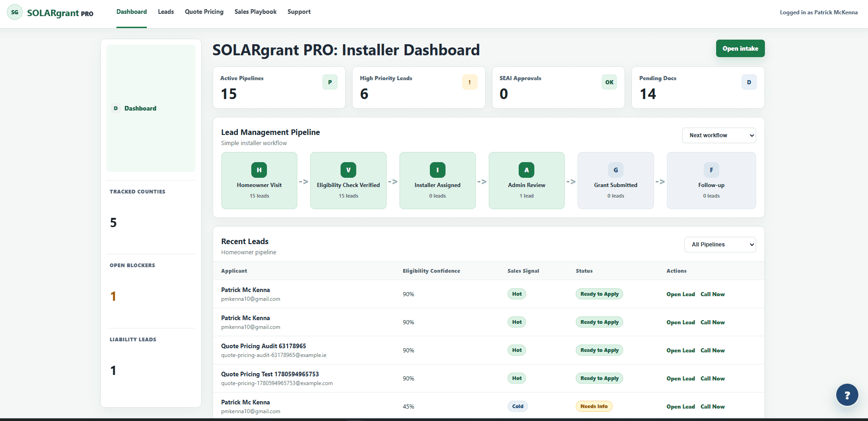Call Now for first Patrick Mc Kenna row
868x421 pixels.
pyautogui.click(x=712, y=294)
